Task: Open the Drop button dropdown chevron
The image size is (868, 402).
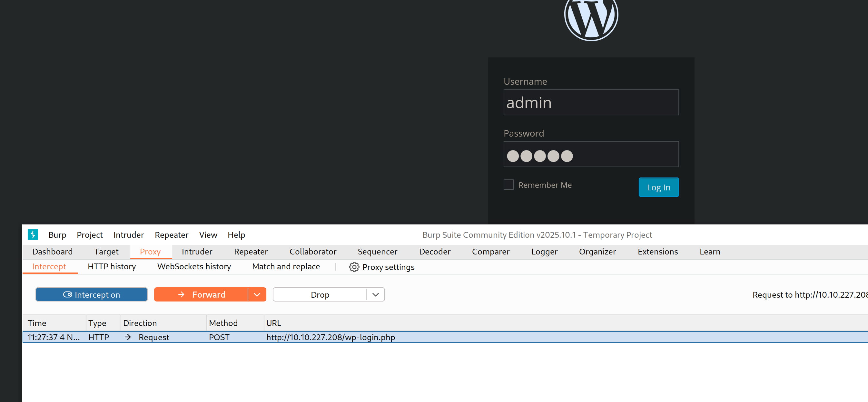Action: tap(375, 295)
